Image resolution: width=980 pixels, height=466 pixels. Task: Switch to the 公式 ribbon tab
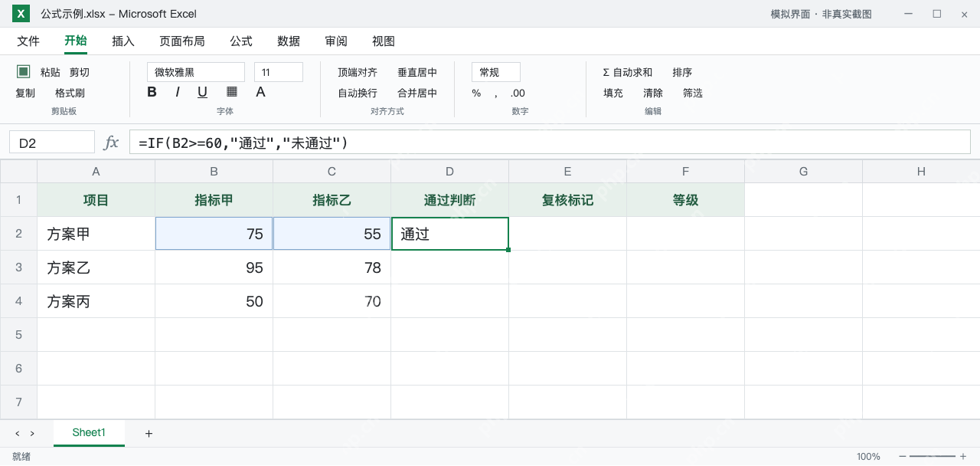click(x=241, y=41)
